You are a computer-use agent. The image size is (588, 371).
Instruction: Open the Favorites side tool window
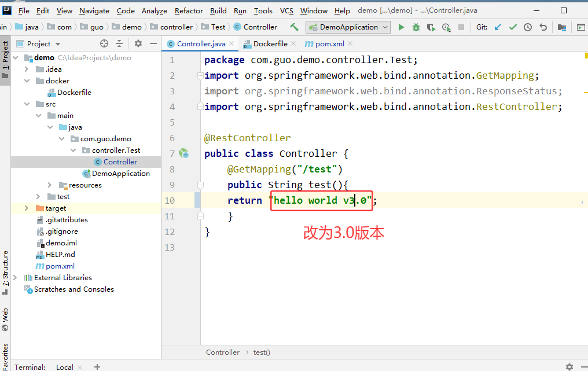pyautogui.click(x=5, y=357)
